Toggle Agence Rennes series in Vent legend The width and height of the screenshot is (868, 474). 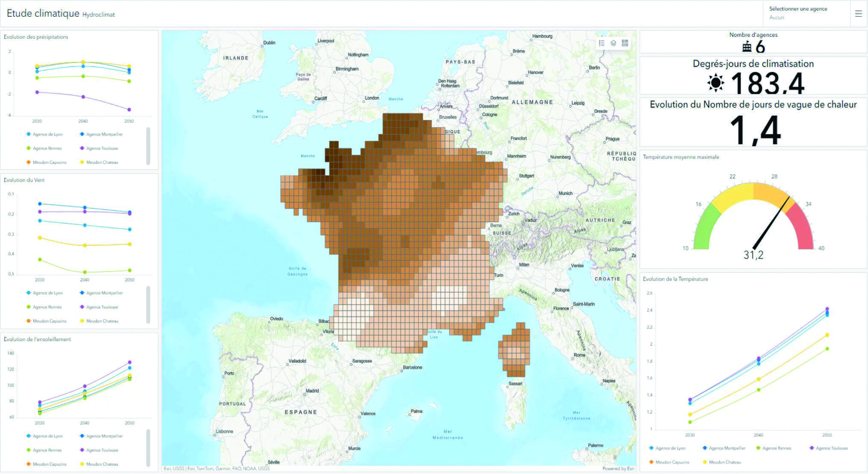pyautogui.click(x=44, y=307)
